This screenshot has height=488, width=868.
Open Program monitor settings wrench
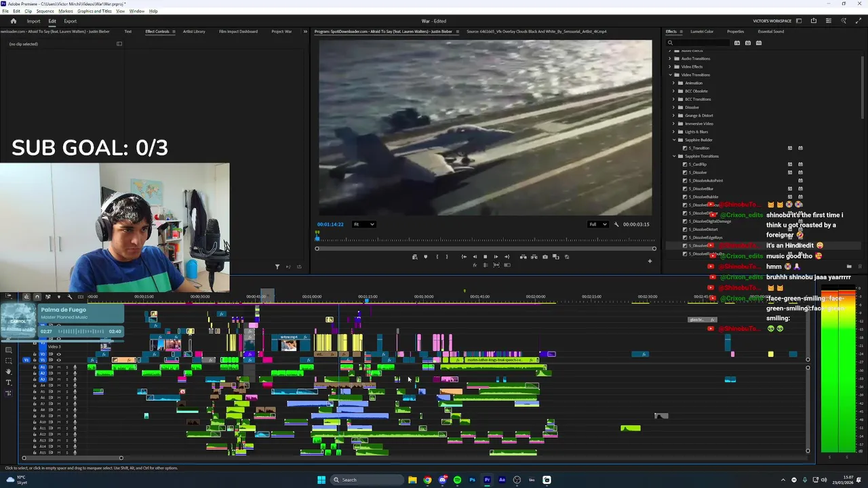click(616, 224)
